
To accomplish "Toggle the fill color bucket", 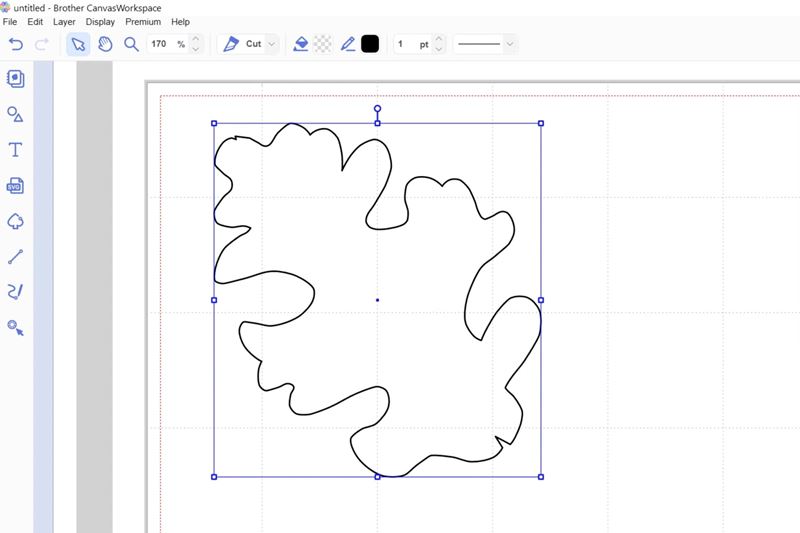I will tap(300, 44).
